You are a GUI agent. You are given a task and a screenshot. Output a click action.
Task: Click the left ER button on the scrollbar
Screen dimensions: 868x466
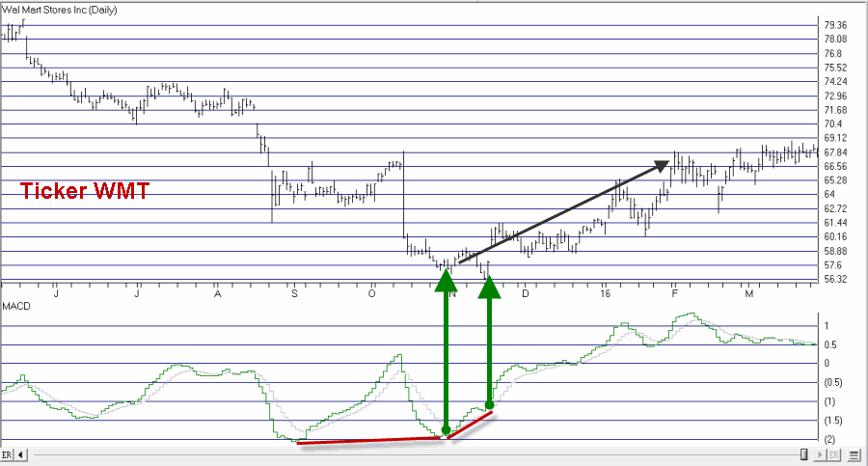point(7,455)
